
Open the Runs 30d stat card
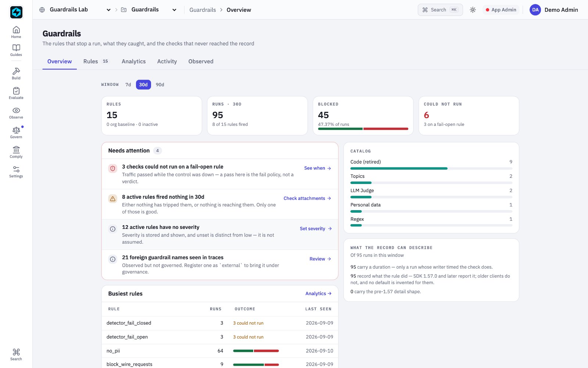tap(257, 116)
